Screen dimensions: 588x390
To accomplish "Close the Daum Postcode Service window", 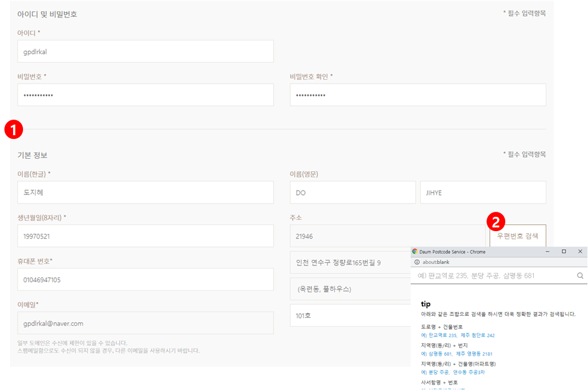I will (x=580, y=252).
